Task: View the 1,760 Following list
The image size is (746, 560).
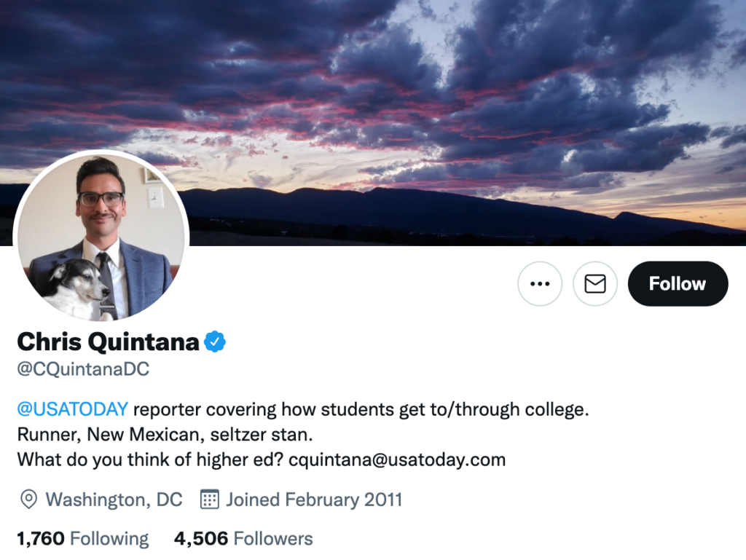Action: tap(82, 539)
